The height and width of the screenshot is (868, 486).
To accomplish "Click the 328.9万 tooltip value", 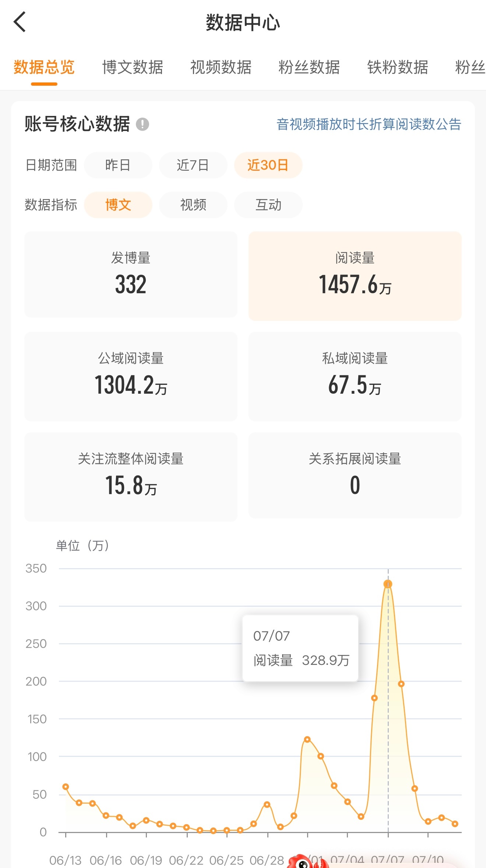I will coord(325,660).
